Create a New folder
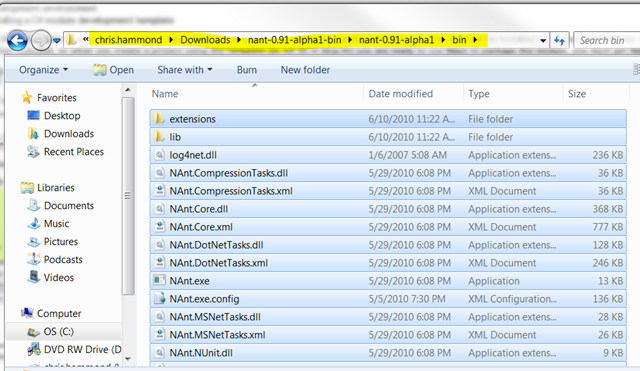The width and height of the screenshot is (640, 371). tap(305, 70)
